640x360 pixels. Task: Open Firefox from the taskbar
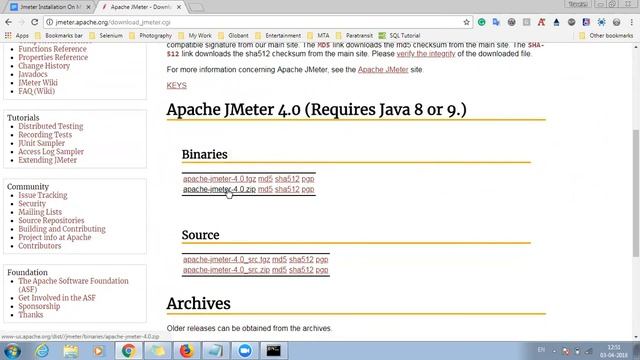[187, 351]
